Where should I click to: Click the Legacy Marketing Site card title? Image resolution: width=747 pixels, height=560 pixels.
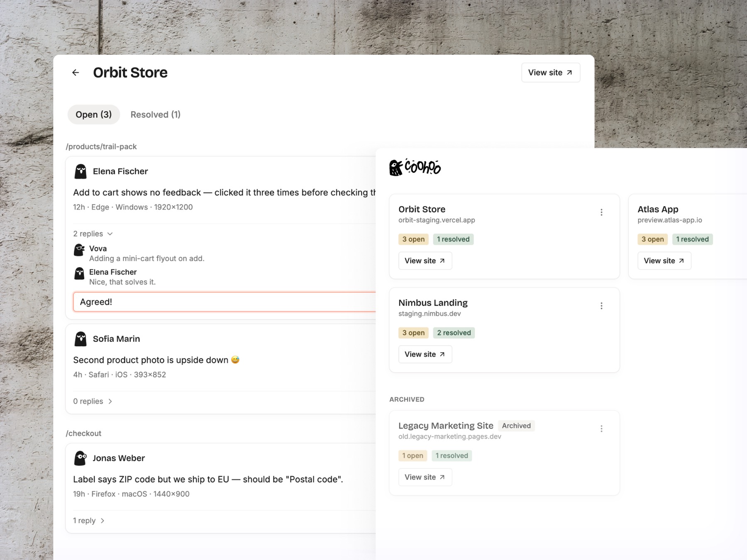(446, 426)
